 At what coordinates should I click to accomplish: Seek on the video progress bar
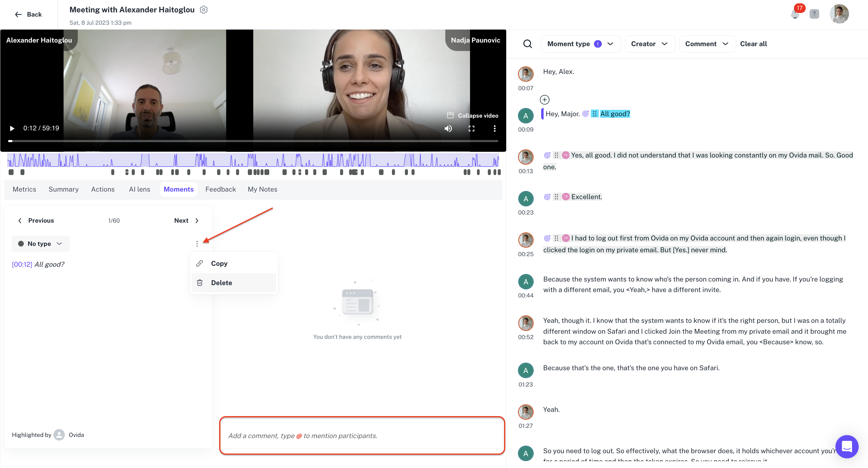tap(253, 141)
